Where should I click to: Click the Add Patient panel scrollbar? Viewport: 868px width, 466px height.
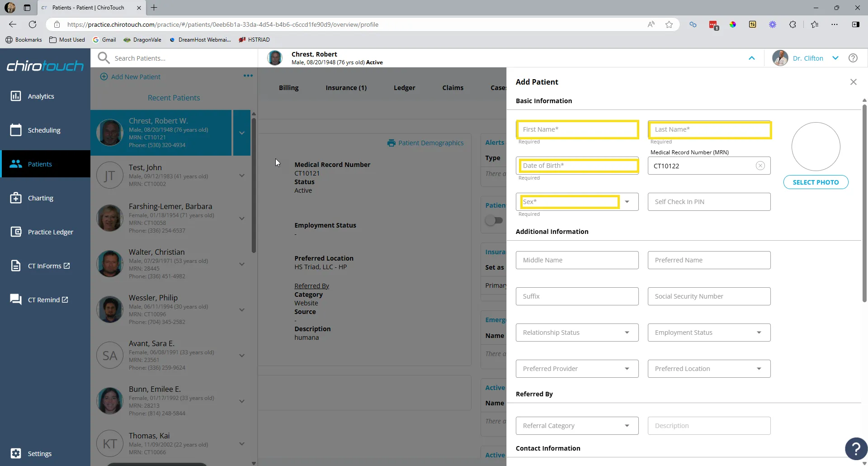point(864,204)
